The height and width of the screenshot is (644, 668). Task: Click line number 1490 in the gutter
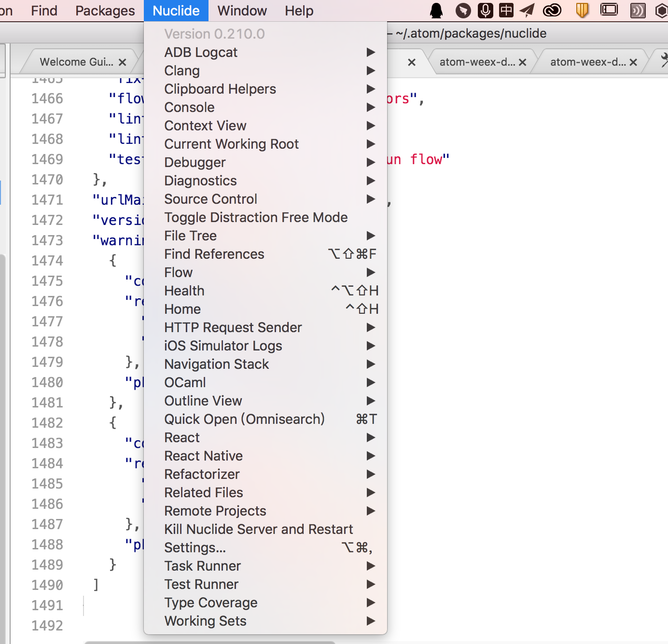pyautogui.click(x=47, y=585)
